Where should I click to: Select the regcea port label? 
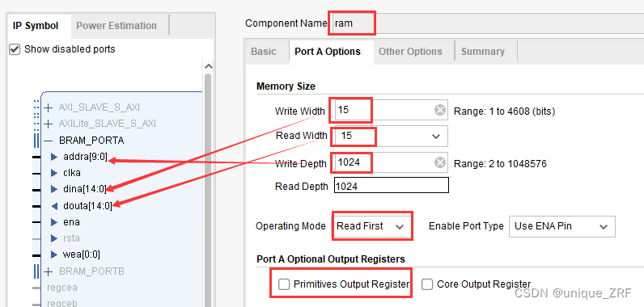tap(62, 288)
